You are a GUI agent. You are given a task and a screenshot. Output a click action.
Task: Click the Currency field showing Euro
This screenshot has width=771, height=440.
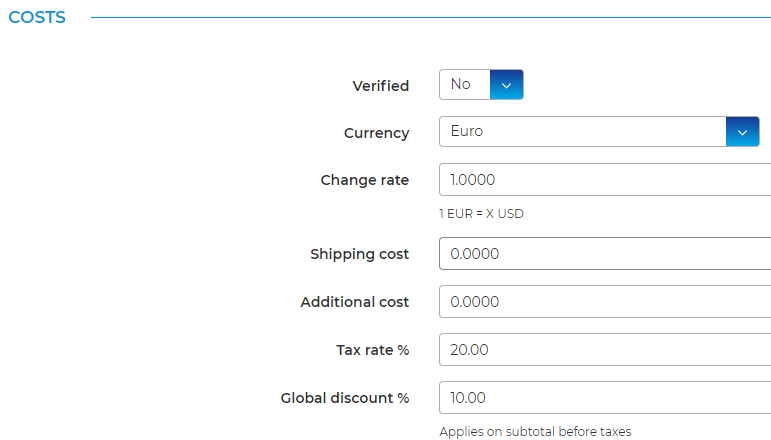pyautogui.click(x=582, y=132)
